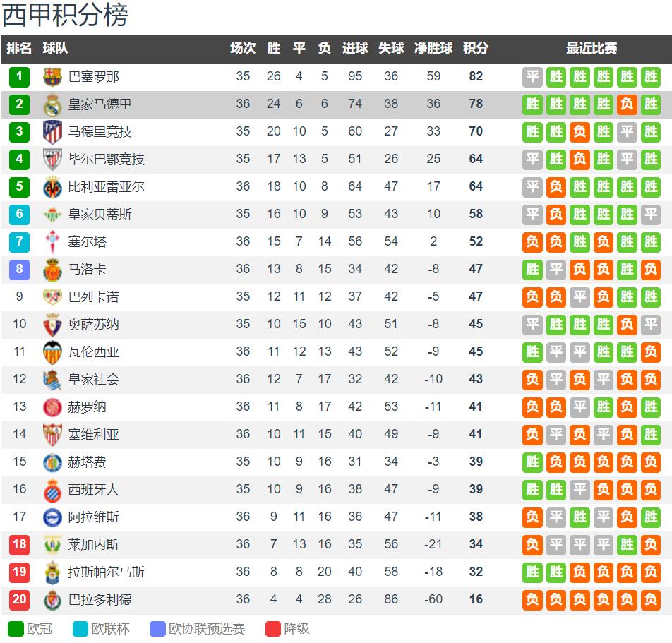Click the Las Palmas crest icon

coord(52,572)
